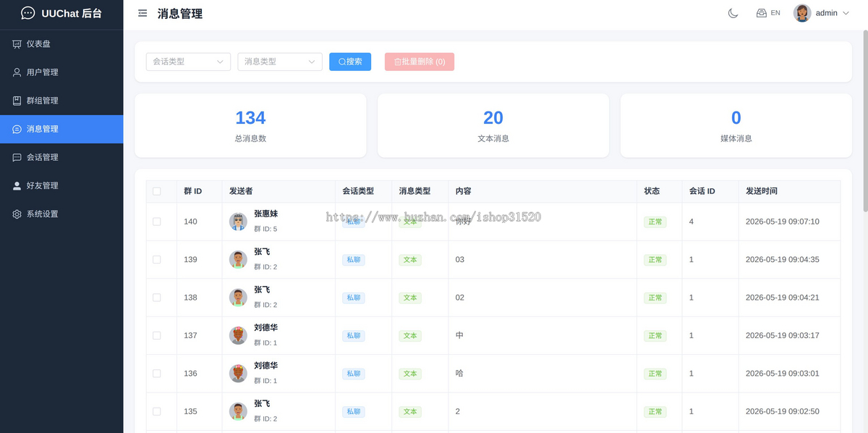This screenshot has height=433, width=868.
Task: Click the 总消息数 134 stat card
Action: click(250, 125)
